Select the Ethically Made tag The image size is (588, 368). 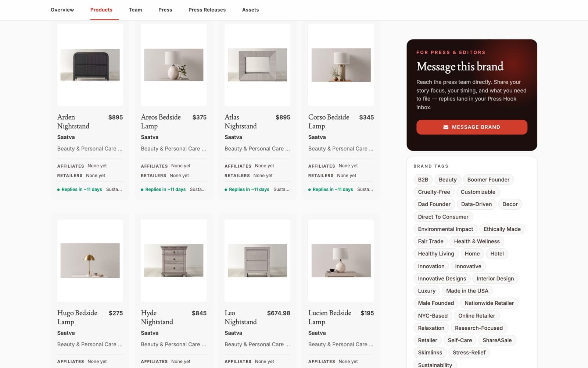tap(502, 229)
